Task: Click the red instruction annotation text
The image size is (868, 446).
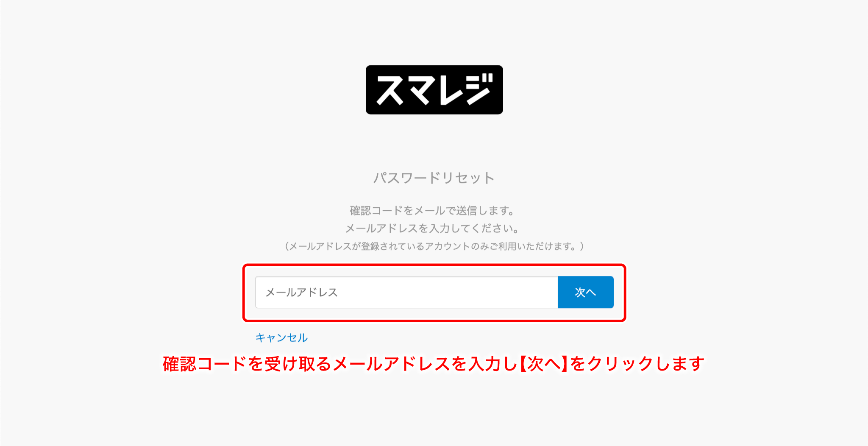Action: (434, 364)
